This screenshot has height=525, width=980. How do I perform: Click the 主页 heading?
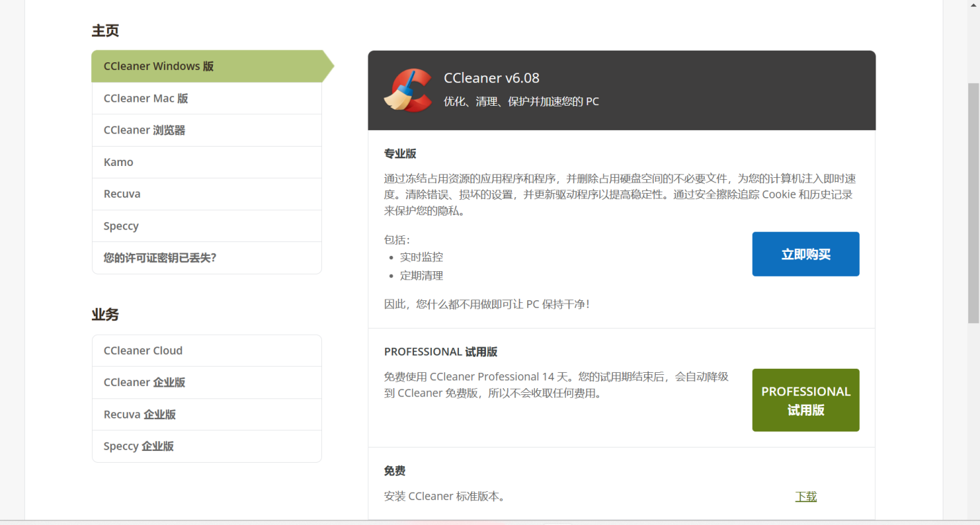point(105,30)
